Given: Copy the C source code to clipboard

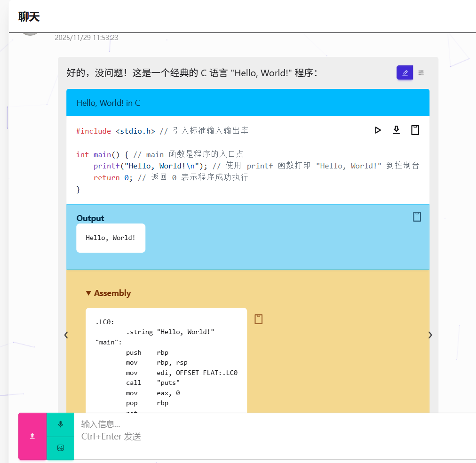Looking at the screenshot, I should (415, 130).
